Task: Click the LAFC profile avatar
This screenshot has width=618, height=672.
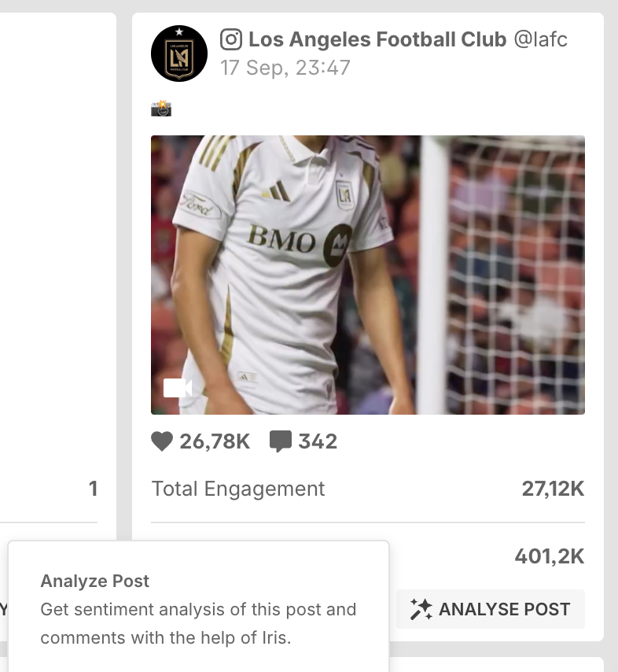Action: pyautogui.click(x=179, y=54)
